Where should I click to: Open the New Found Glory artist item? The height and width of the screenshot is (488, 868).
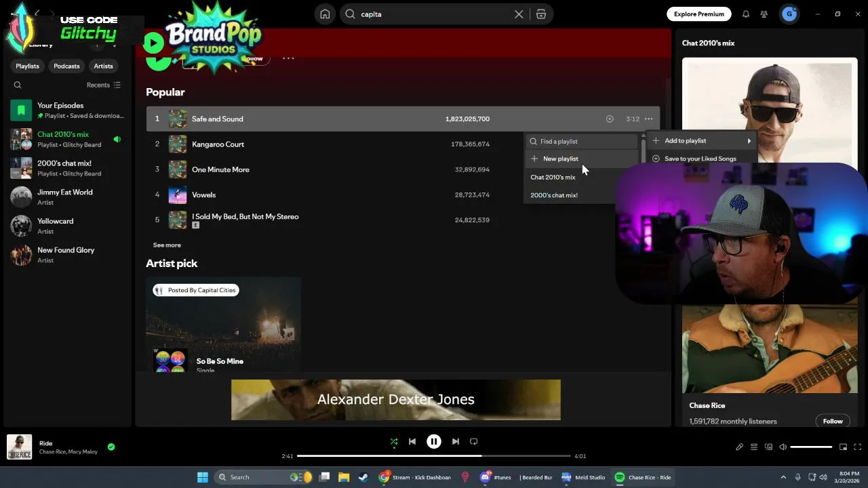point(66,255)
